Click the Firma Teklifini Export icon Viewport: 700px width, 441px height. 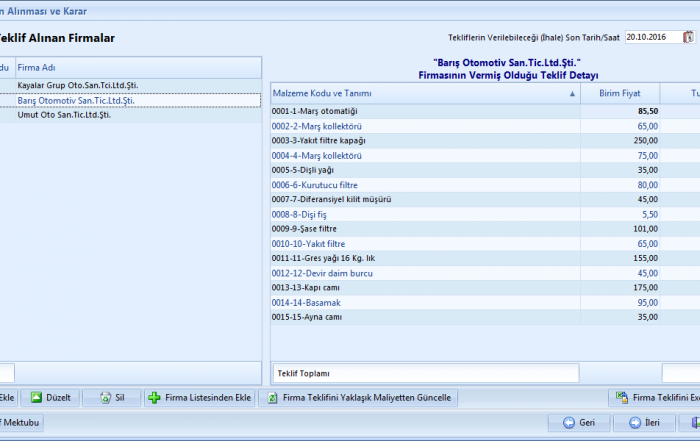(620, 397)
